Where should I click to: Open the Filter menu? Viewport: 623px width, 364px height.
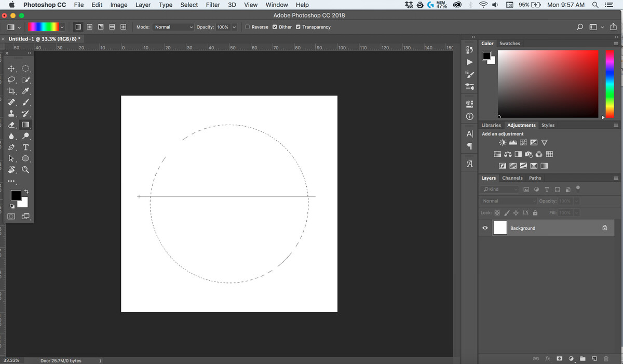(x=213, y=5)
